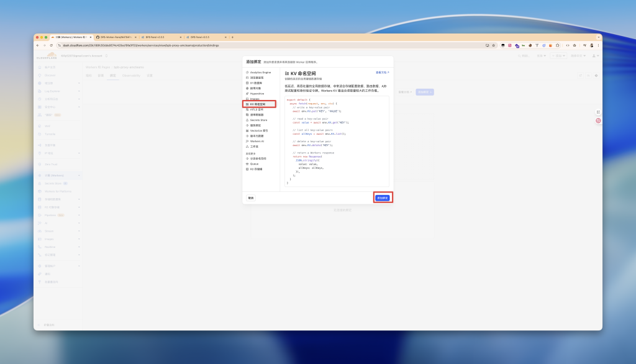Choose the Queue binding option
Viewport: 636px width, 364px height.
[254, 163]
